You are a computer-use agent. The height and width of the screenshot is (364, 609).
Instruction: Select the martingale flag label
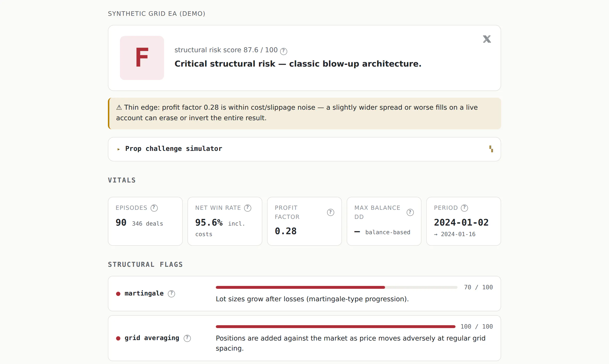pyautogui.click(x=144, y=293)
